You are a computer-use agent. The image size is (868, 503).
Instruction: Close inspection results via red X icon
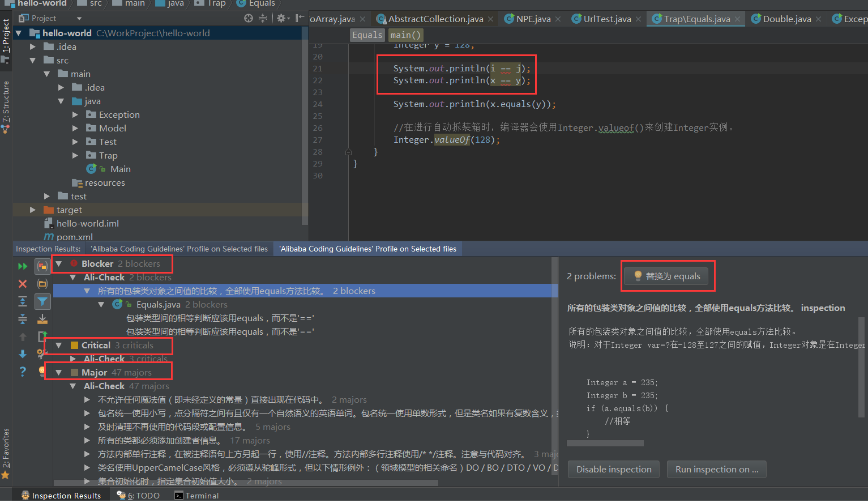23,283
